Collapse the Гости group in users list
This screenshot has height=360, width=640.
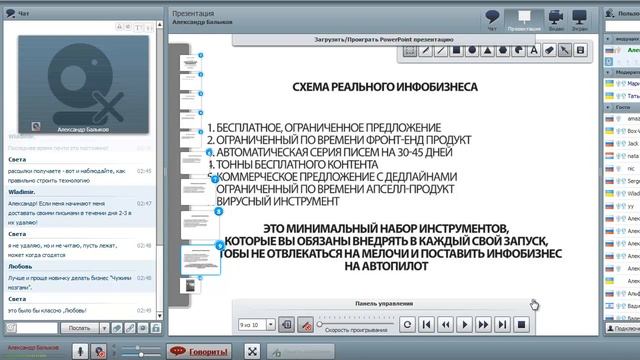608,107
